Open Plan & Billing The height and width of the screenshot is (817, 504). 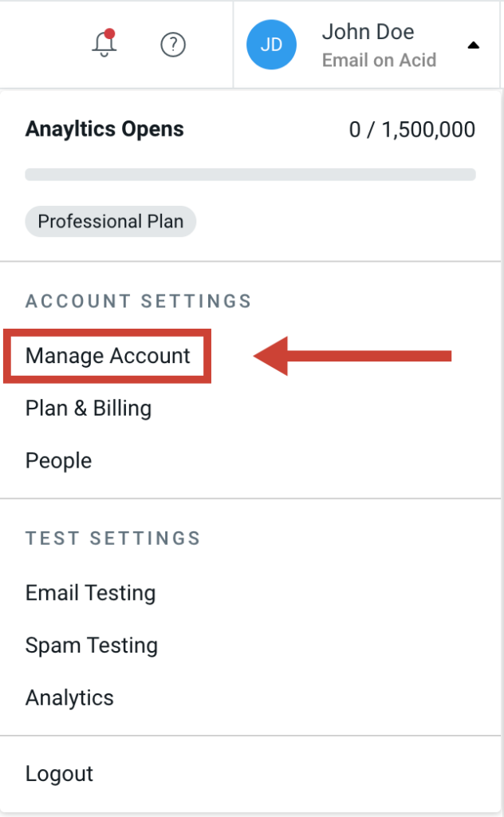pyautogui.click(x=89, y=408)
